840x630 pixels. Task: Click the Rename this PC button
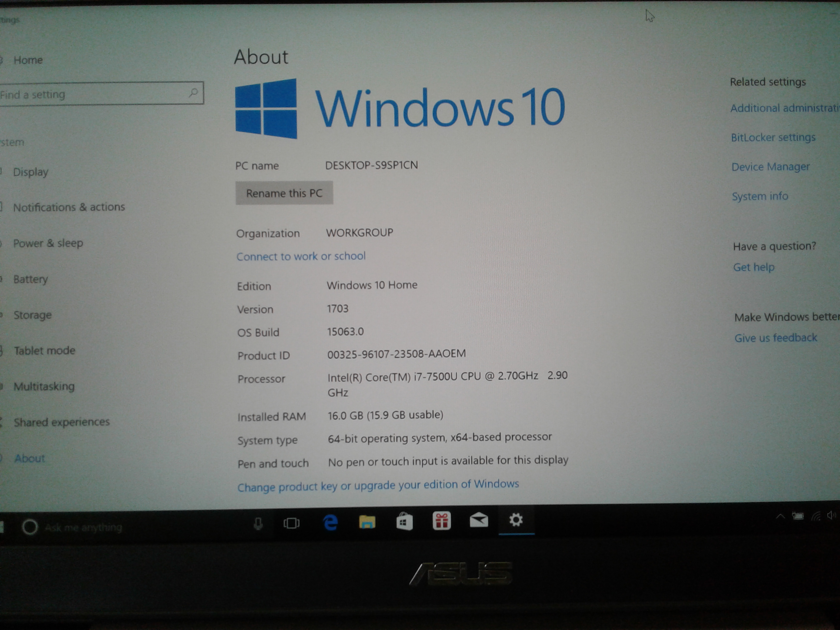click(284, 193)
